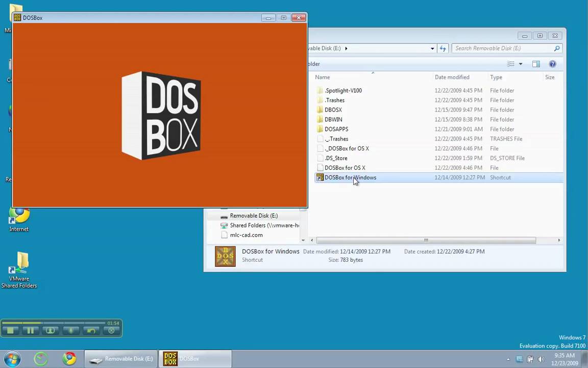Open Explorer help question mark
588x368 pixels.
tap(552, 64)
